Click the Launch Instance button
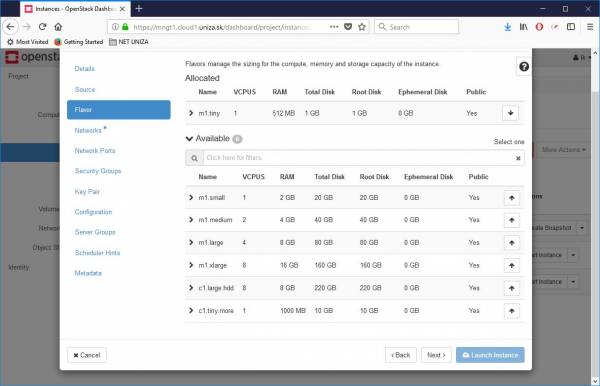Image resolution: width=600 pixels, height=386 pixels. click(490, 355)
